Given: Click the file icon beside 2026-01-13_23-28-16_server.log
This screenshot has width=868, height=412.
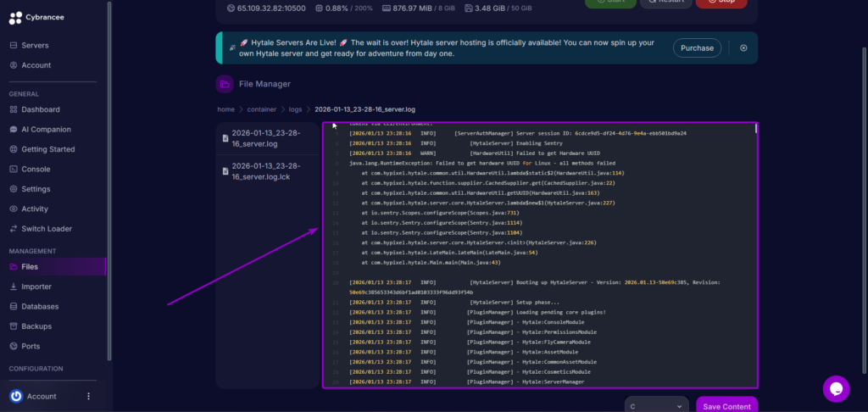Looking at the screenshot, I should tap(225, 137).
